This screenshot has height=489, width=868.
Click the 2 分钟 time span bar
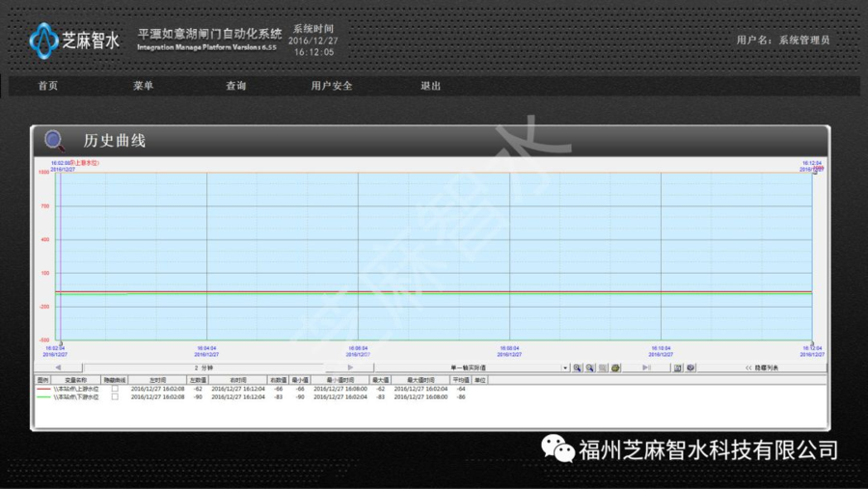point(203,367)
